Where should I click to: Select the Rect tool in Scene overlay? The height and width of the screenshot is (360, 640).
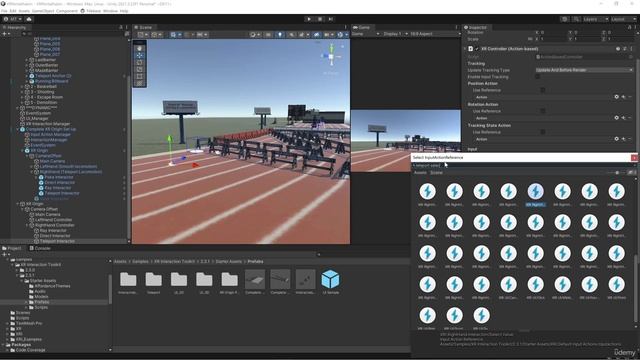pyautogui.click(x=140, y=76)
